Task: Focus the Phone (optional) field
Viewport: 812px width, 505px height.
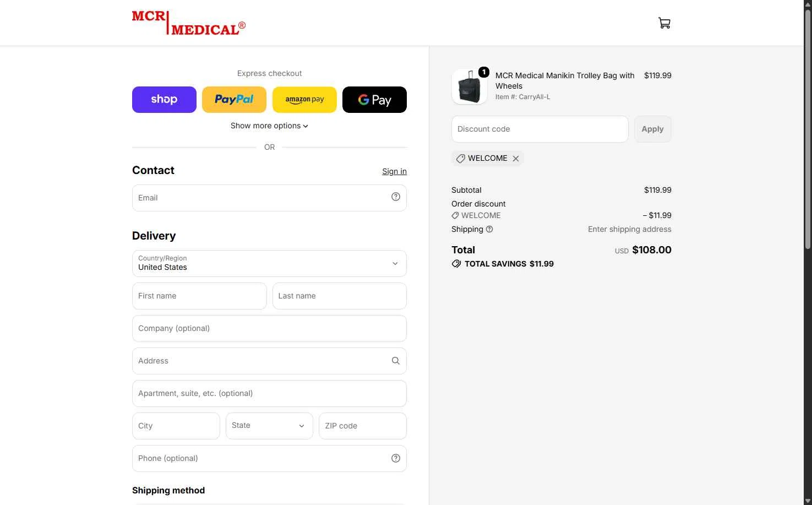Action: pyautogui.click(x=269, y=458)
